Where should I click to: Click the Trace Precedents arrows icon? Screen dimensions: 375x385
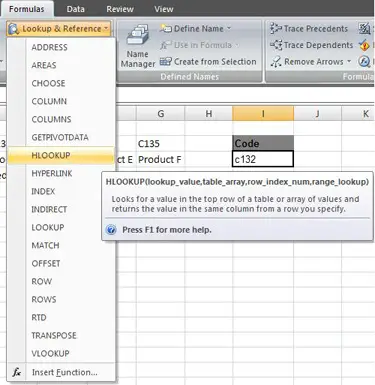(x=276, y=29)
